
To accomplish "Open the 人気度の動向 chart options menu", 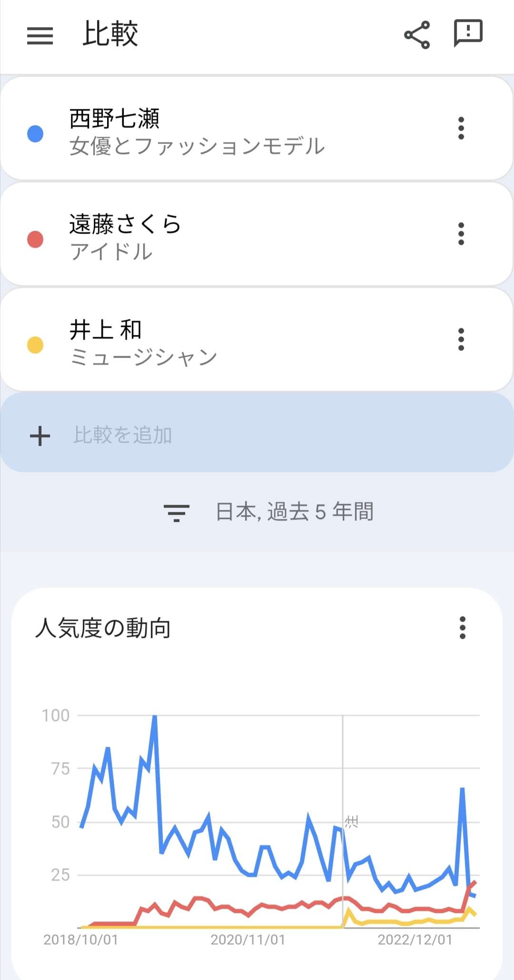I will tap(462, 628).
